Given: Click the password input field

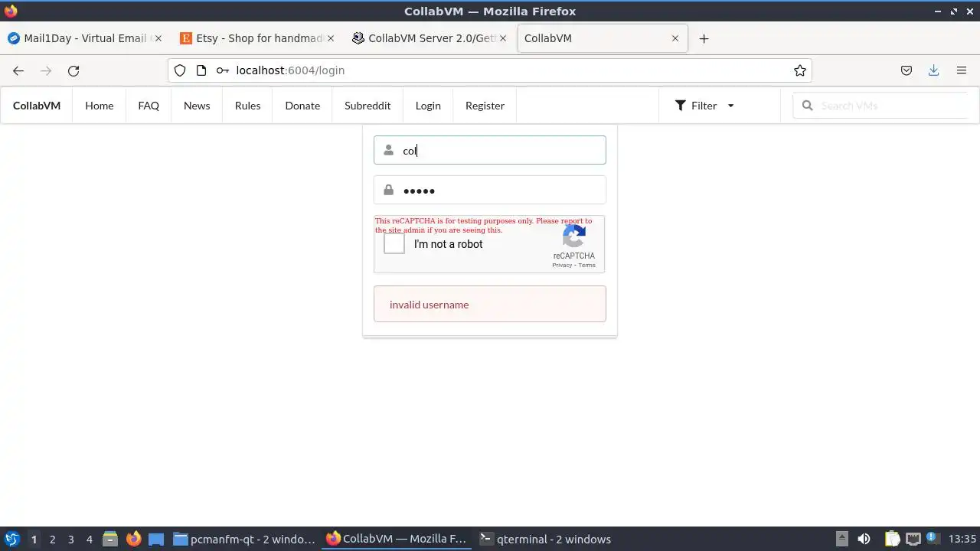Looking at the screenshot, I should click(x=490, y=190).
